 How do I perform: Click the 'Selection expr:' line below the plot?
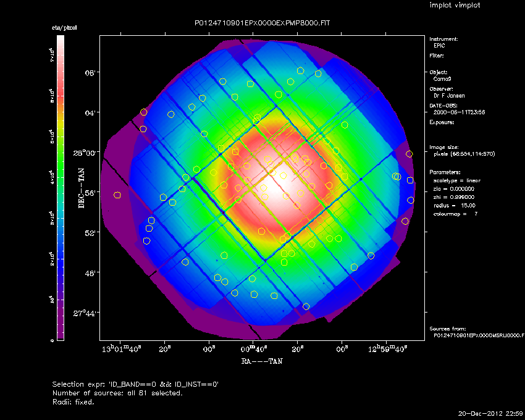click(x=135, y=385)
